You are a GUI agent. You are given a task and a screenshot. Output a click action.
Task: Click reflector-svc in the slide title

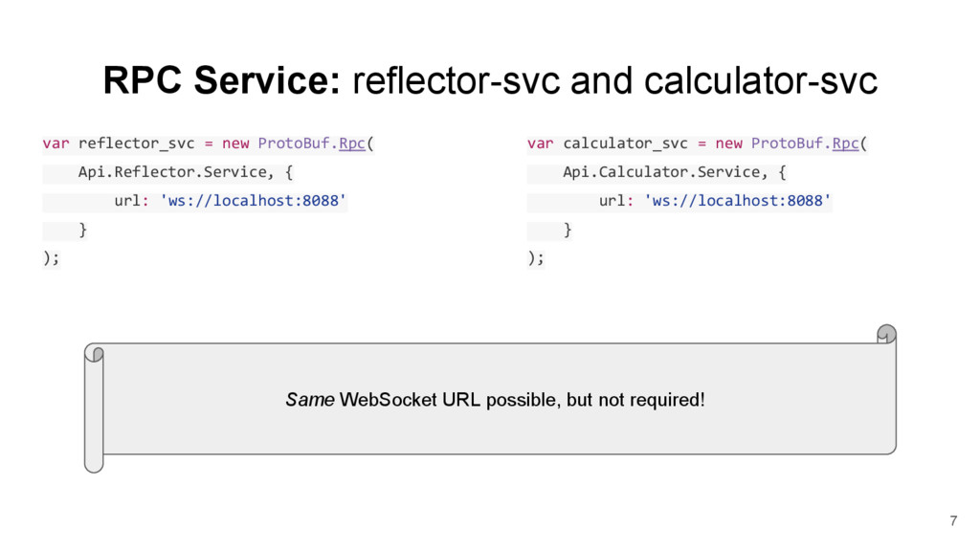tap(457, 80)
